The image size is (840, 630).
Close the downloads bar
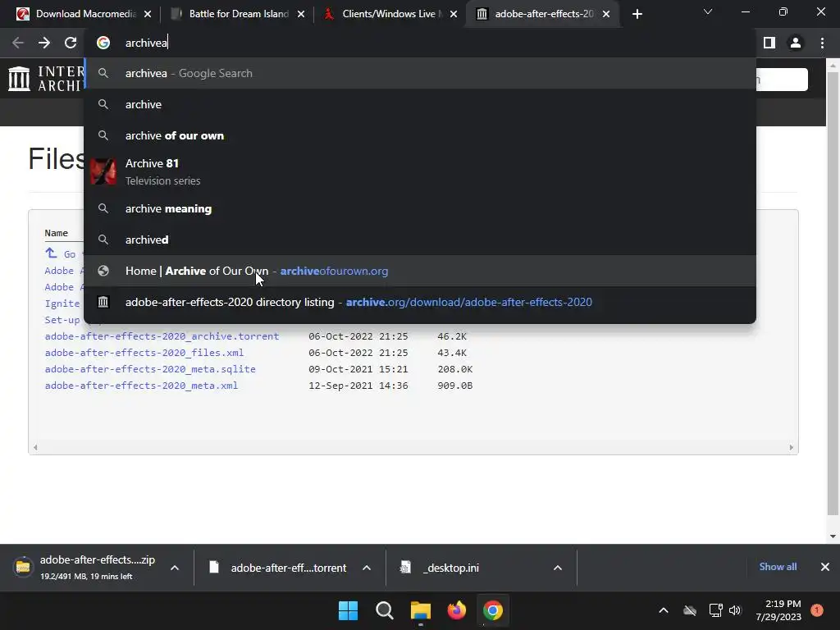click(825, 567)
